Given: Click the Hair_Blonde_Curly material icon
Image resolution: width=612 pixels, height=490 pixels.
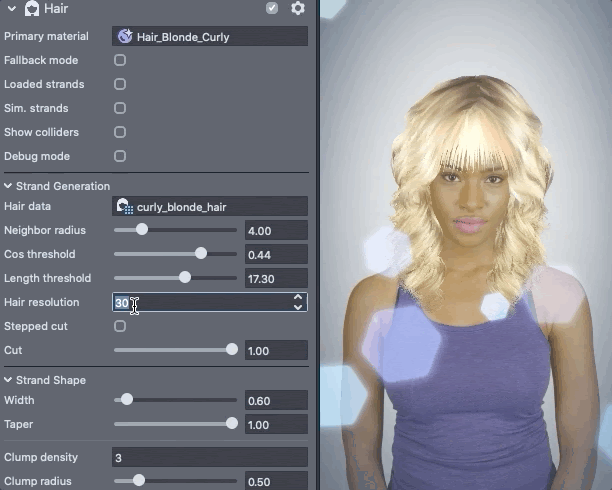Looking at the screenshot, I should pyautogui.click(x=125, y=36).
